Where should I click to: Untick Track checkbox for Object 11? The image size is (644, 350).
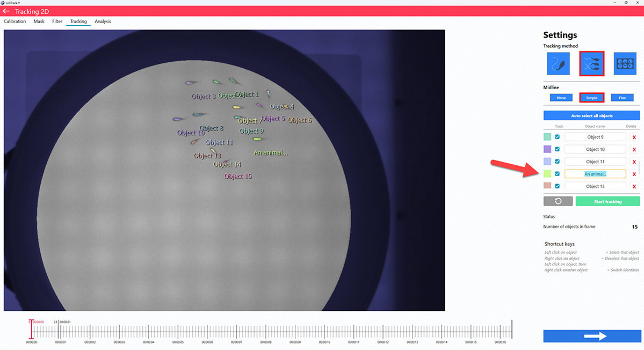pos(557,161)
